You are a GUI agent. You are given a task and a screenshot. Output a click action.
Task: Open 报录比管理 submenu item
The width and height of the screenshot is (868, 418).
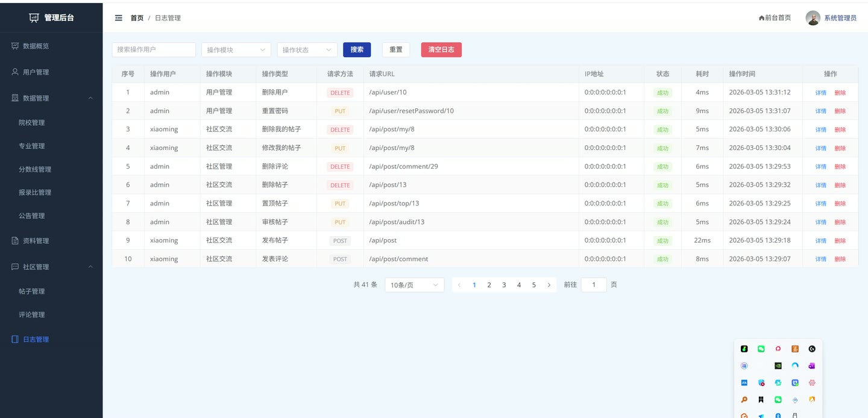point(51,193)
